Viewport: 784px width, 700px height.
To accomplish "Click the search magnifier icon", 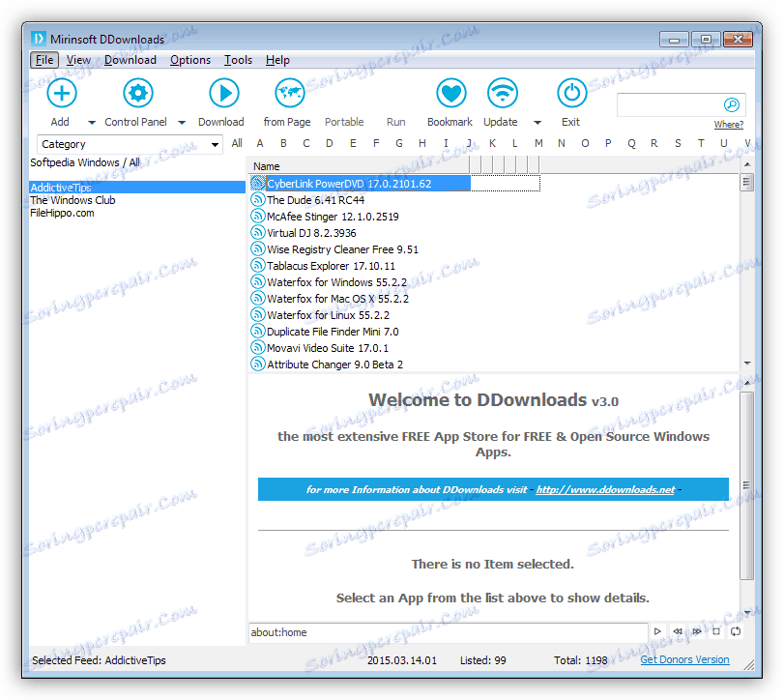I will pos(733,103).
